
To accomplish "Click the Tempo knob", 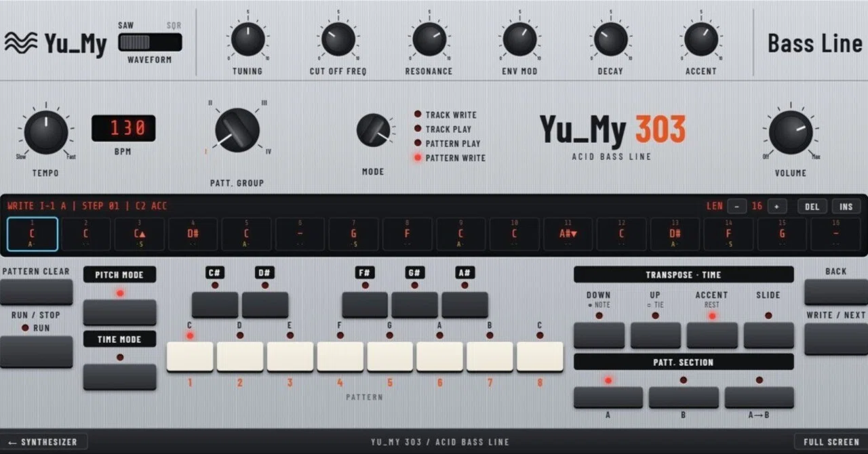I will pyautogui.click(x=46, y=132).
